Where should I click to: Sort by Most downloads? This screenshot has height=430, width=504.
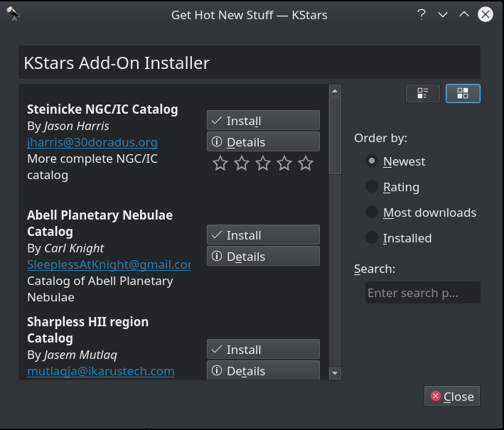click(421, 213)
